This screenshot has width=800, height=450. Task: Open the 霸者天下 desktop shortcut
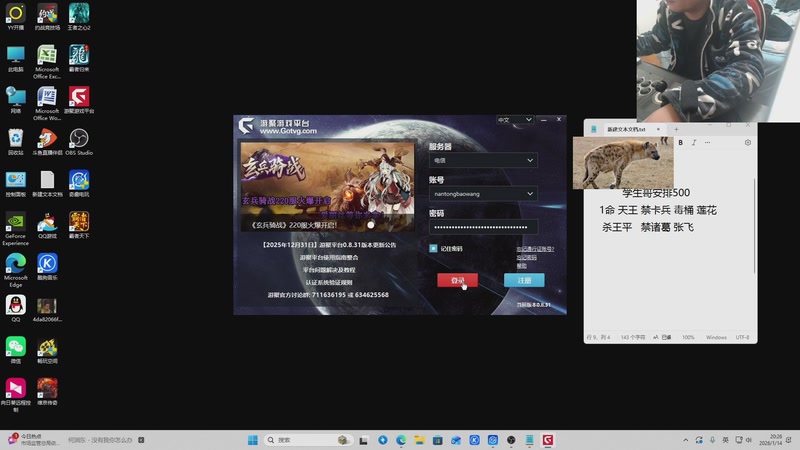pos(79,226)
